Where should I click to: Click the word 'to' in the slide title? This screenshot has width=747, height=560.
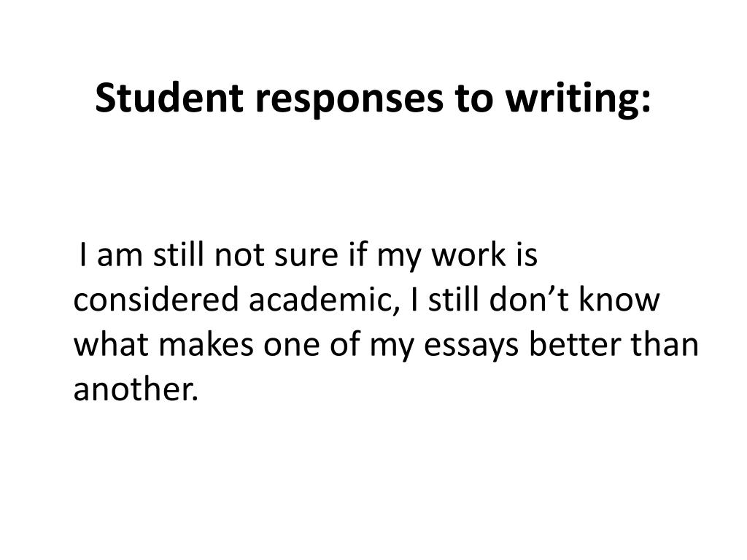[474, 99]
